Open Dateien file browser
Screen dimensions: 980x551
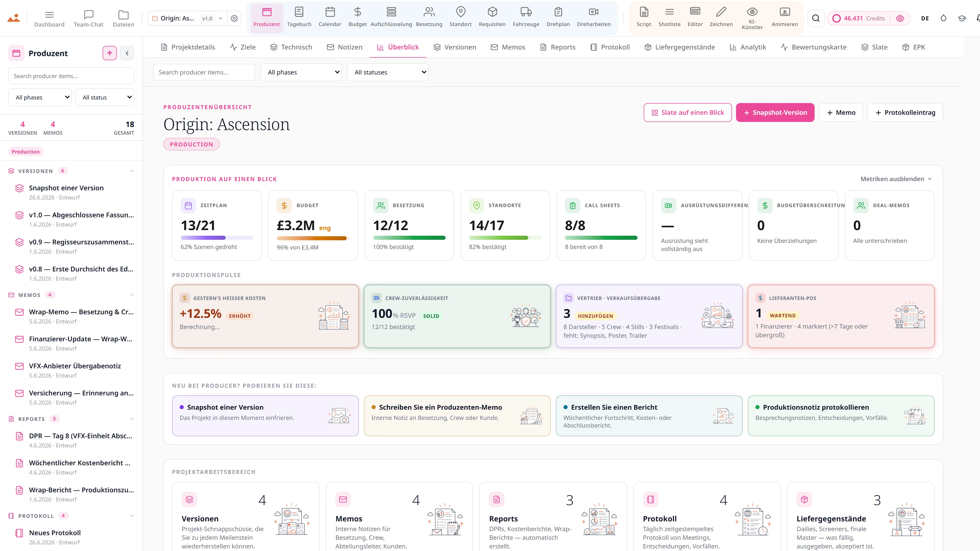124,18
